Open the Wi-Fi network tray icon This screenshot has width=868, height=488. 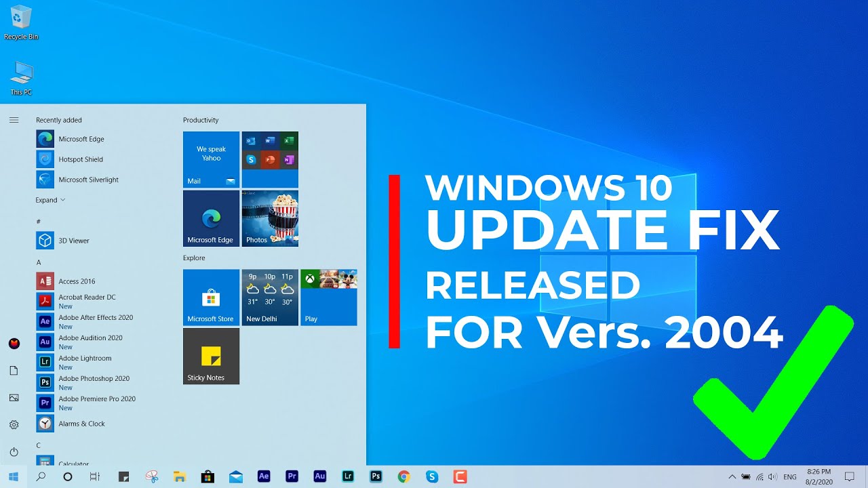click(759, 476)
